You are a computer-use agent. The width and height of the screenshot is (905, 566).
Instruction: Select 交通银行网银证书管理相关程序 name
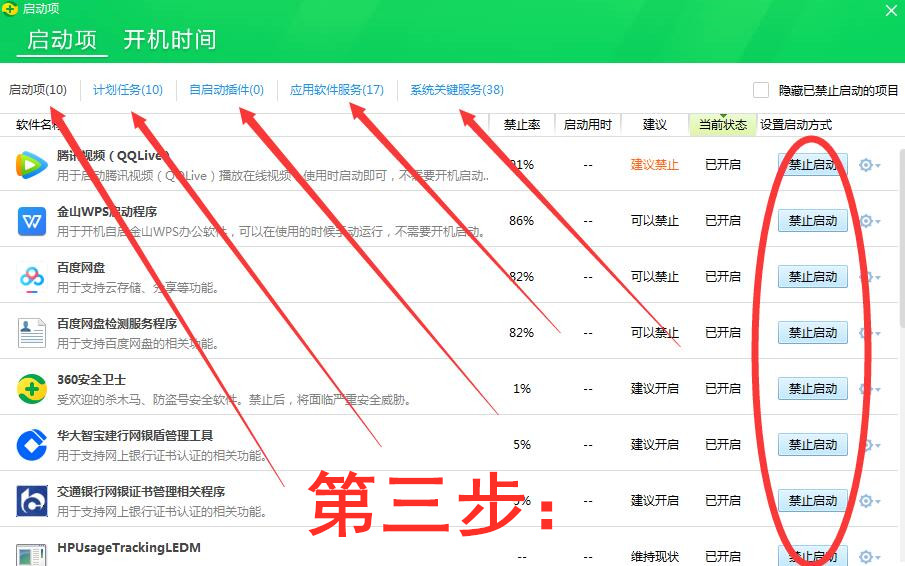(x=141, y=492)
